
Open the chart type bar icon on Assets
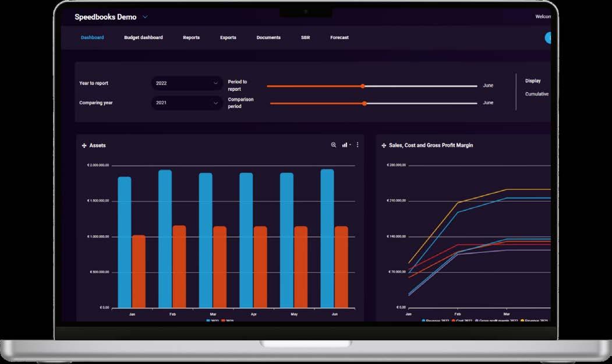[346, 145]
